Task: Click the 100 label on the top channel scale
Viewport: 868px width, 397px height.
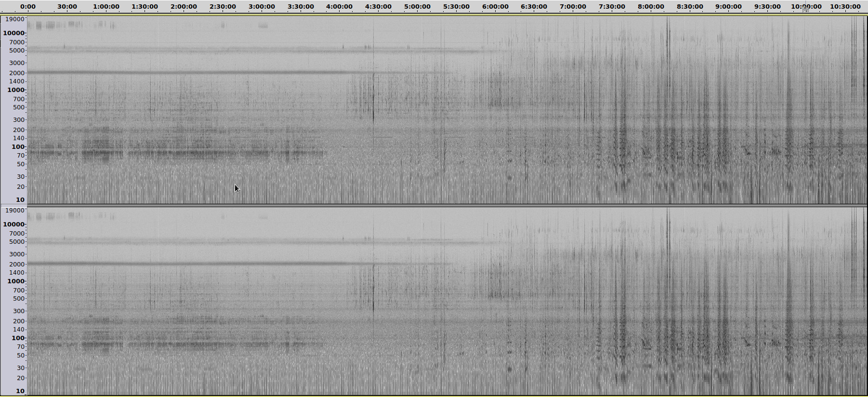Action: (18, 146)
